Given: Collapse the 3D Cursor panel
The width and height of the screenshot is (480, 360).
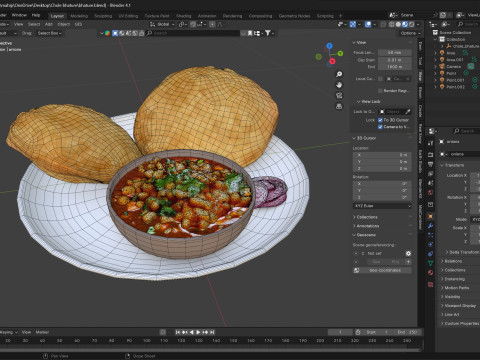Looking at the screenshot, I should pos(364,138).
